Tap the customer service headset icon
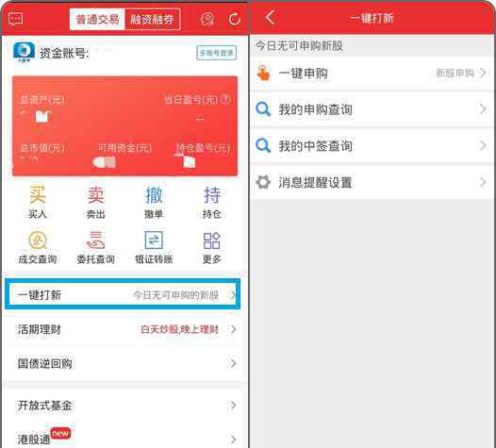The image size is (496, 448). pos(207,19)
